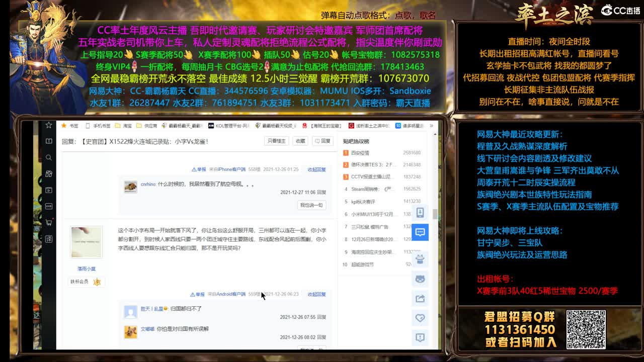Click the feedback exclamation floating icon
Viewport: 644px width, 362px height.
click(x=420, y=337)
